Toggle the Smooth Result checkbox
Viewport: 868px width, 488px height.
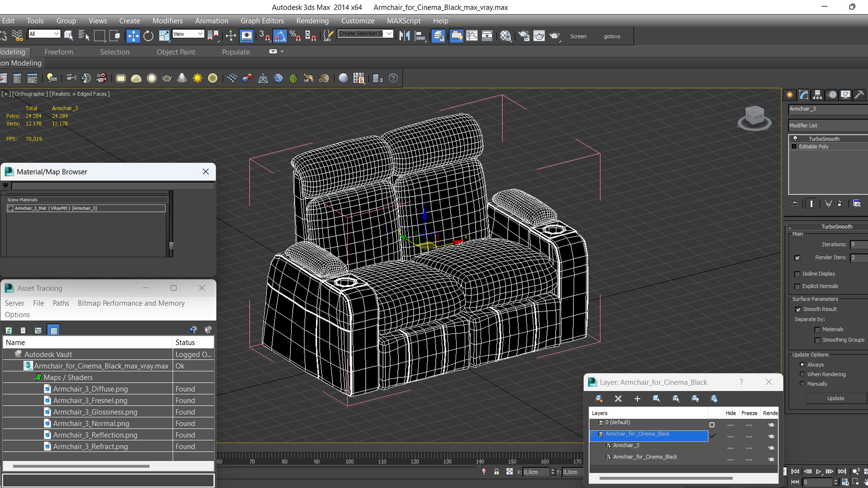click(798, 310)
